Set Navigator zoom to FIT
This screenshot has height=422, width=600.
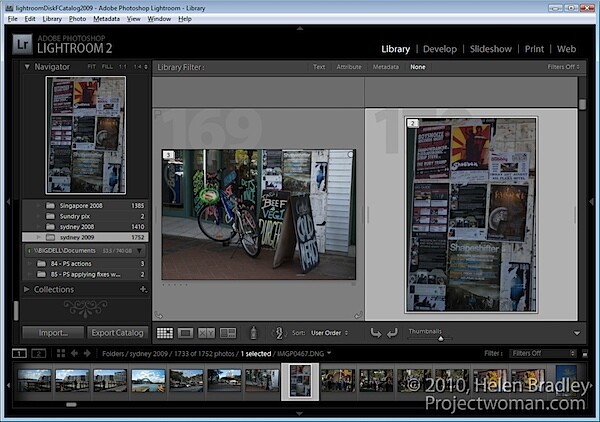(x=91, y=67)
